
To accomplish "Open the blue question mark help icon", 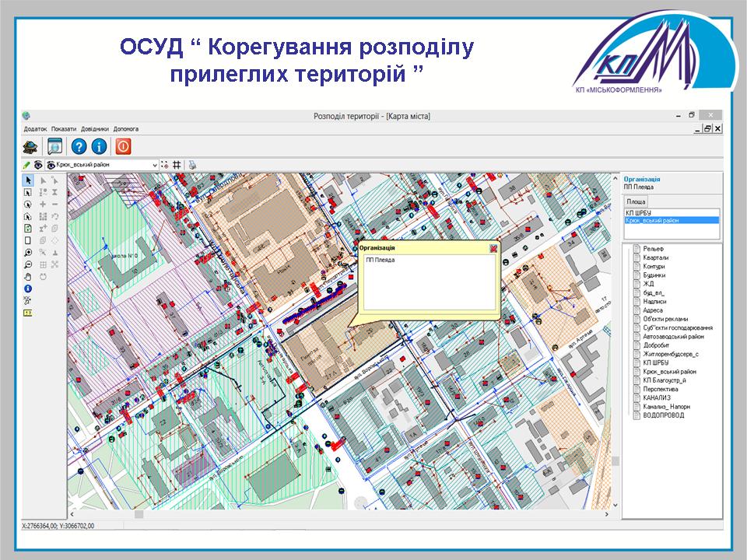I will tap(78, 146).
